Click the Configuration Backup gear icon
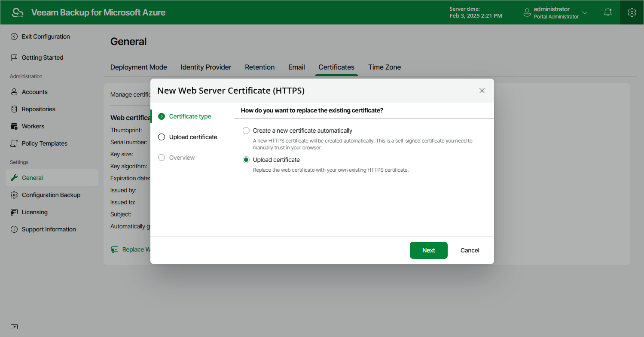The width and height of the screenshot is (644, 337). 14,195
